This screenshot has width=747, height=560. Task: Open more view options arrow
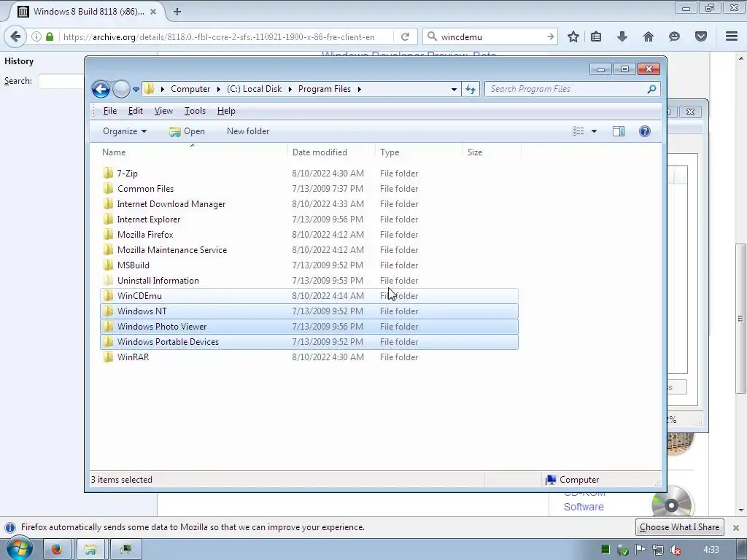594,131
